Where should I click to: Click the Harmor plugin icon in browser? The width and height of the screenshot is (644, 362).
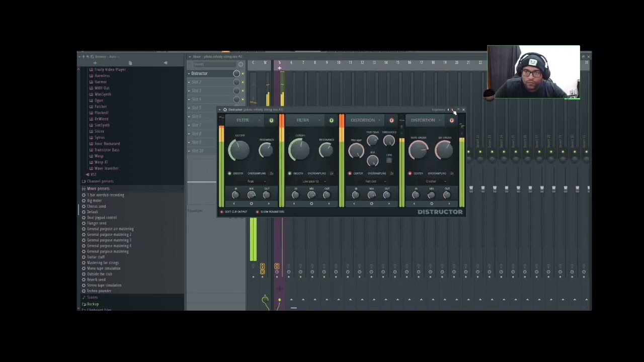[x=91, y=82]
